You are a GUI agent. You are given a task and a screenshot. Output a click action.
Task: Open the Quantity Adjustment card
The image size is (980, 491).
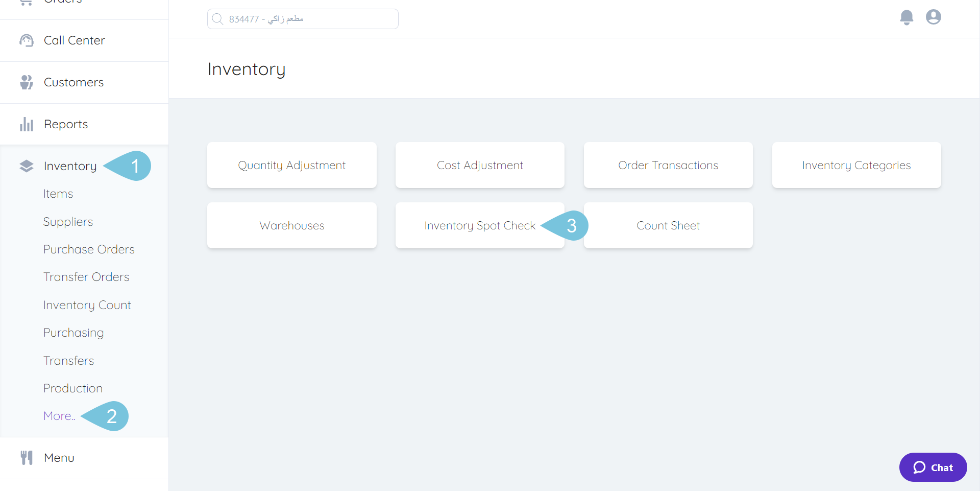[x=292, y=165]
